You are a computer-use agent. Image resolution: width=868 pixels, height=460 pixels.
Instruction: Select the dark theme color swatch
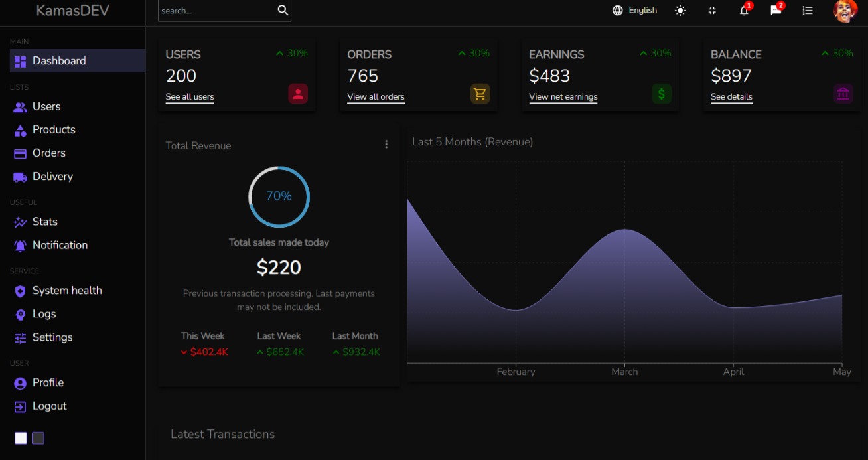[38, 438]
